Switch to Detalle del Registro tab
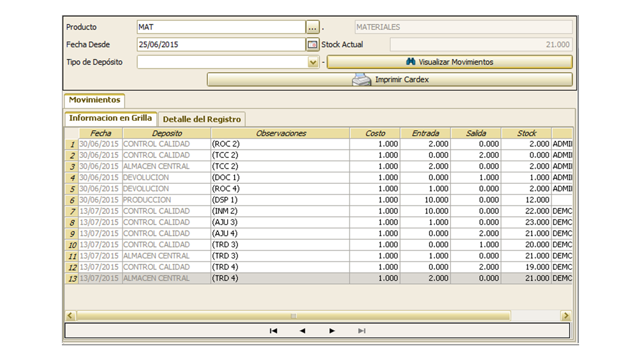This screenshot has width=641, height=364. 202,119
